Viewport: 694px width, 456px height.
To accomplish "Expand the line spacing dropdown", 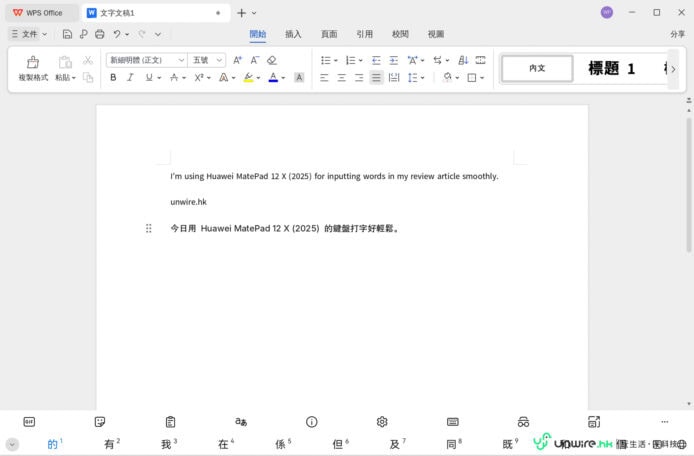I will coord(423,78).
